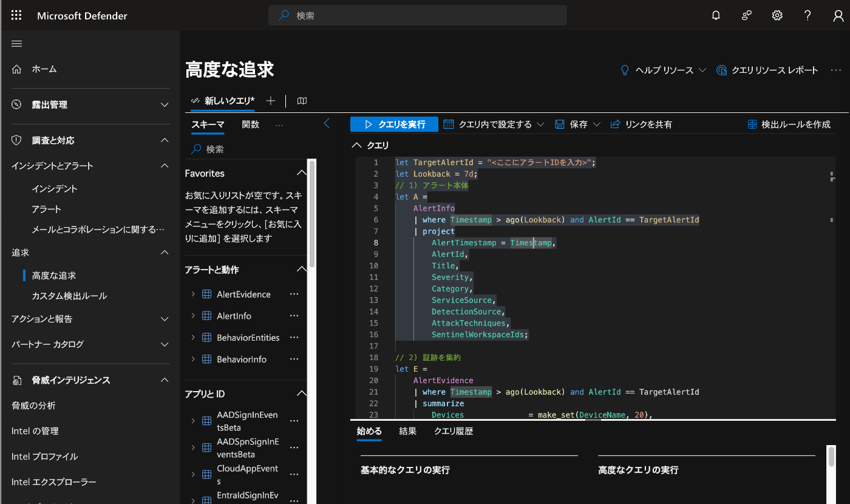Click the schema 検索 search field
The width and height of the screenshot is (850, 504).
[x=246, y=149]
